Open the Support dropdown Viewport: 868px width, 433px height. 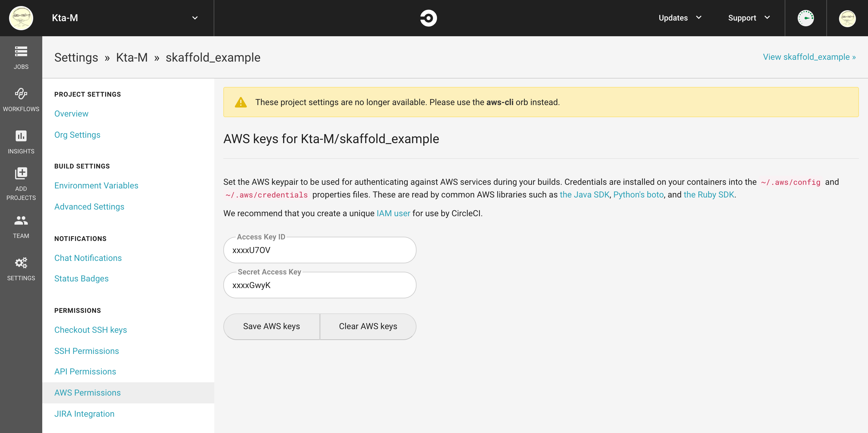coord(749,18)
